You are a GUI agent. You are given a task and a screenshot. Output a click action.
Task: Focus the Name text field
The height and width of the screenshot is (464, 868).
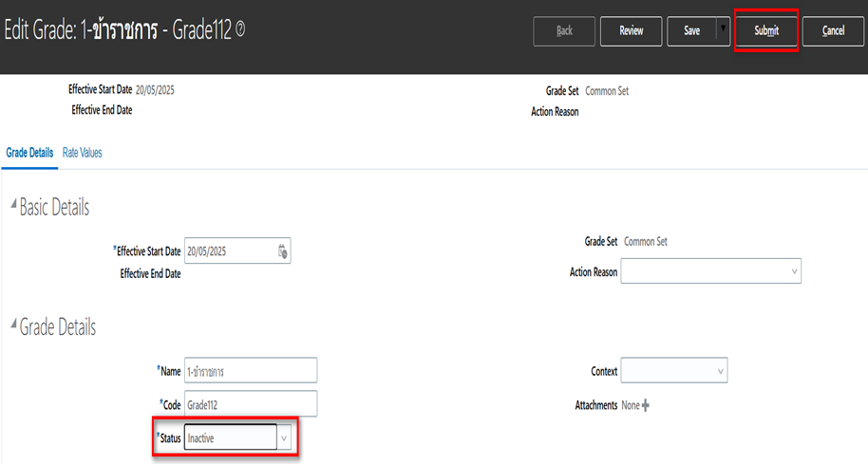[x=250, y=371]
